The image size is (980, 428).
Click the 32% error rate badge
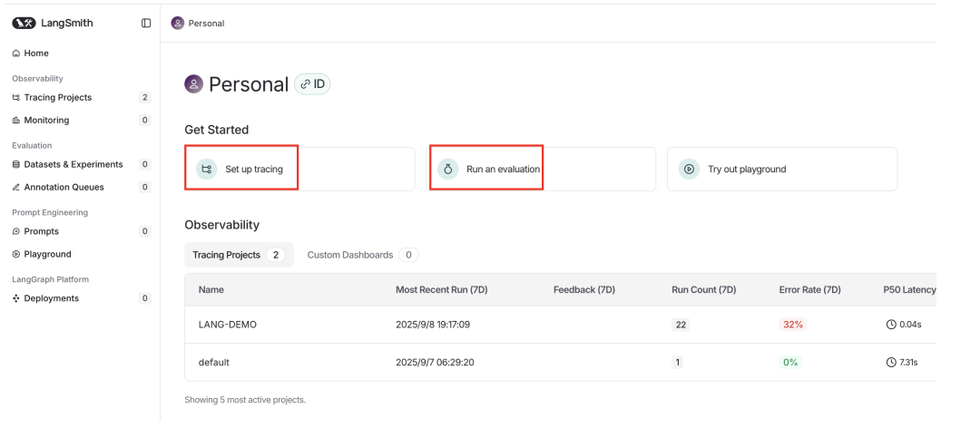click(793, 325)
